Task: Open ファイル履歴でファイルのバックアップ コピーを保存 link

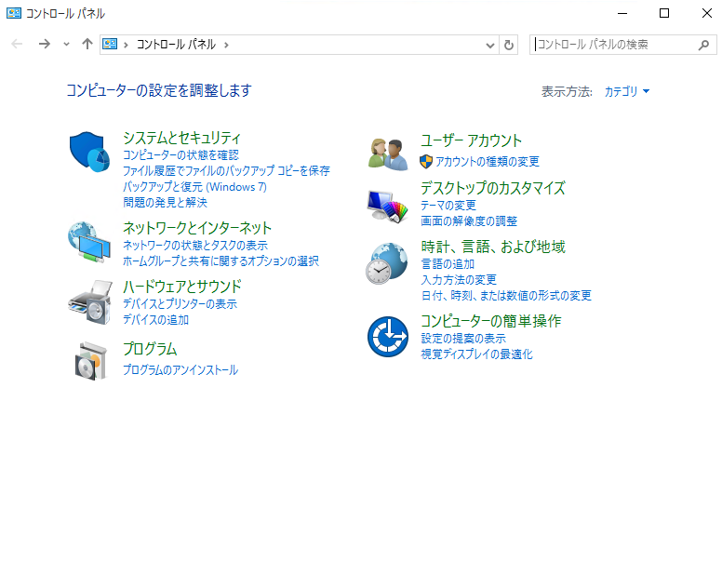Action: [226, 171]
